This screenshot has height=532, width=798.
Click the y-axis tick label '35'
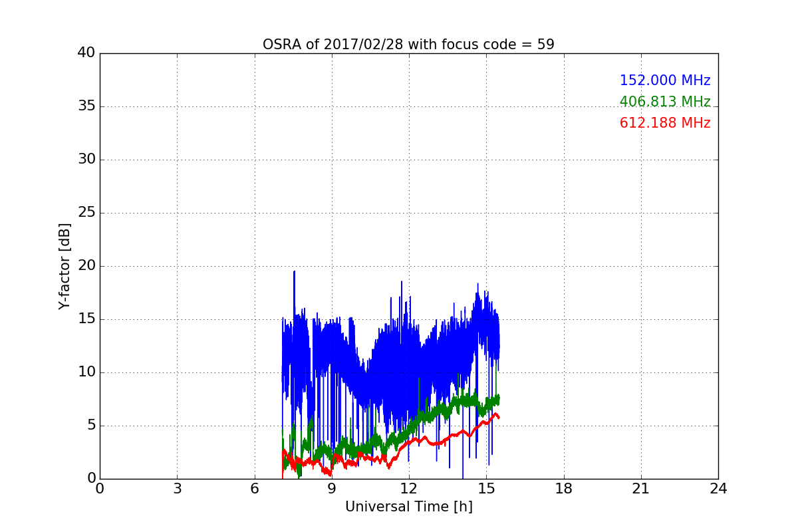pyautogui.click(x=86, y=106)
